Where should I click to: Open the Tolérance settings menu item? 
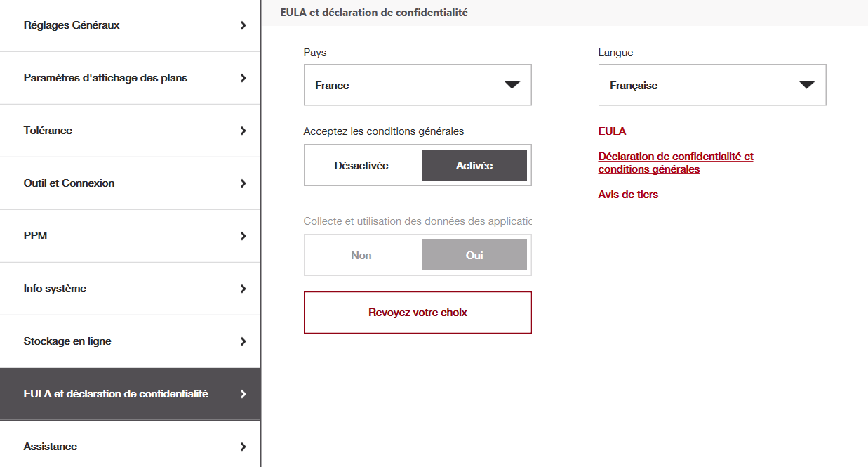pyautogui.click(x=48, y=131)
